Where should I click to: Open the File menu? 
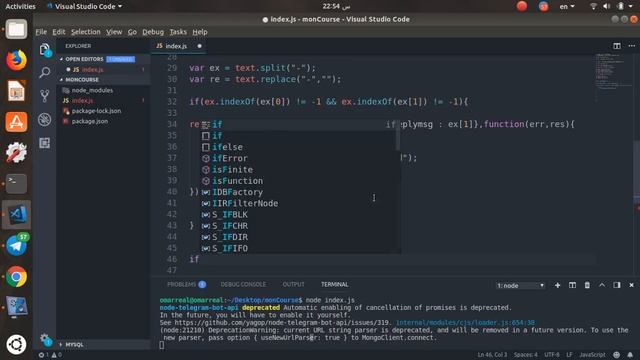tap(41, 32)
